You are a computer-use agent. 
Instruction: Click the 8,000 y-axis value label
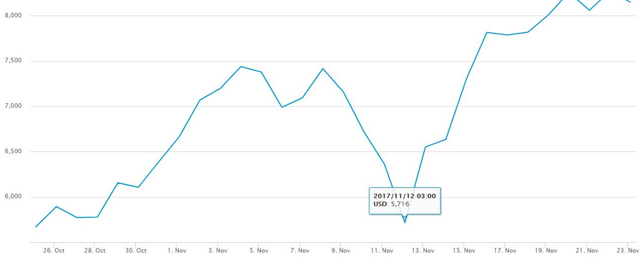pos(12,16)
